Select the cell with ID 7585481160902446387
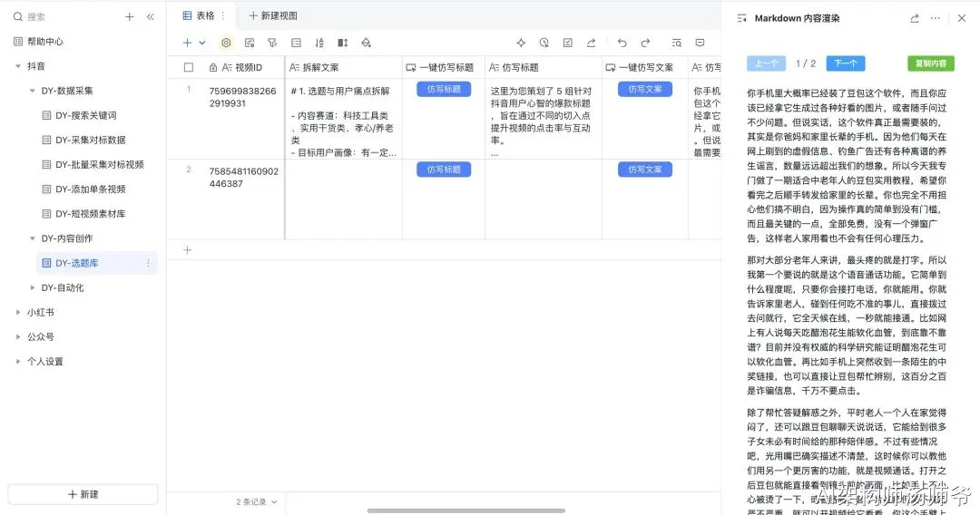Viewport: 980px width, 515px height. (244, 199)
